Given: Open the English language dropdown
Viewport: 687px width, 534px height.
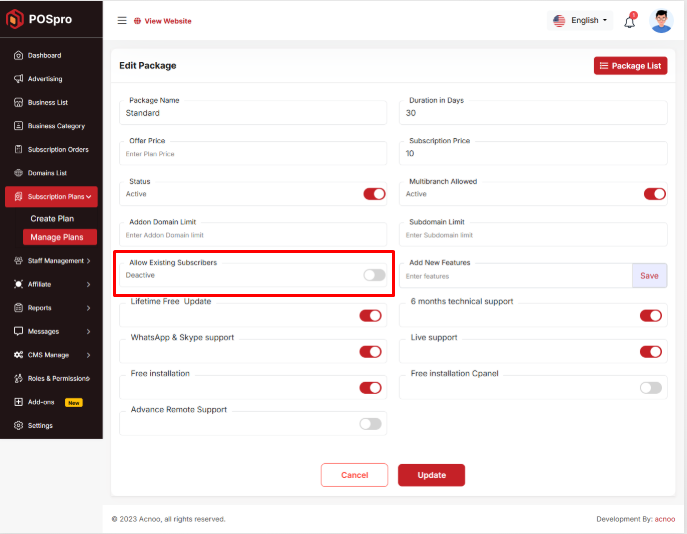Looking at the screenshot, I should [x=581, y=20].
